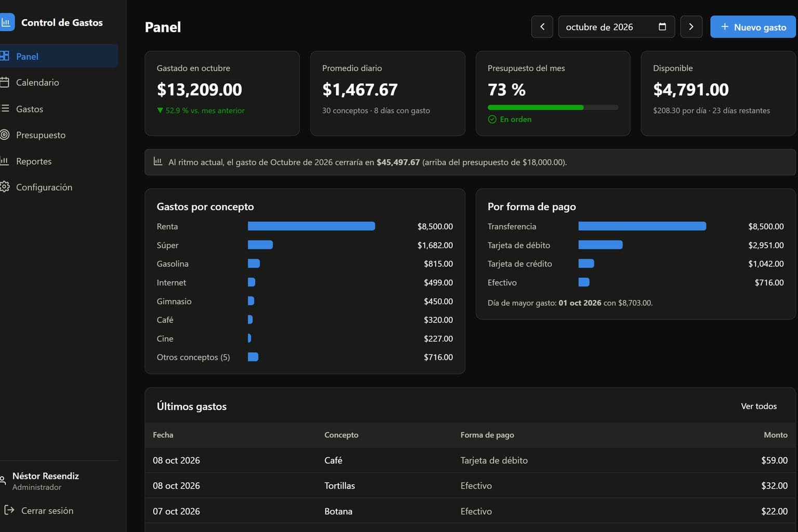The height and width of the screenshot is (532, 798).
Task: Open the Configuración menu item
Action: [59, 187]
